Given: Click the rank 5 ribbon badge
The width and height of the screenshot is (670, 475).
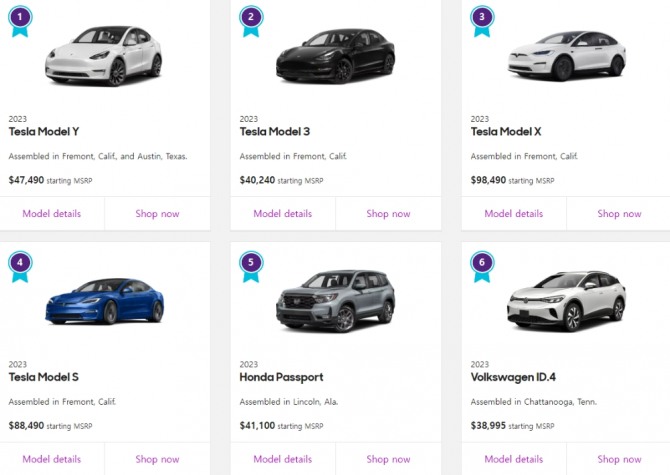Looking at the screenshot, I should [x=251, y=264].
